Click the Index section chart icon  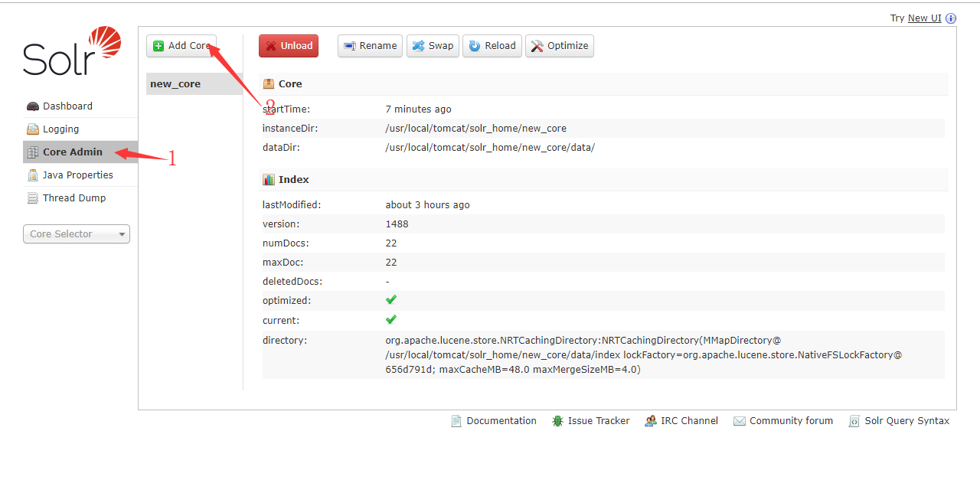pyautogui.click(x=269, y=180)
